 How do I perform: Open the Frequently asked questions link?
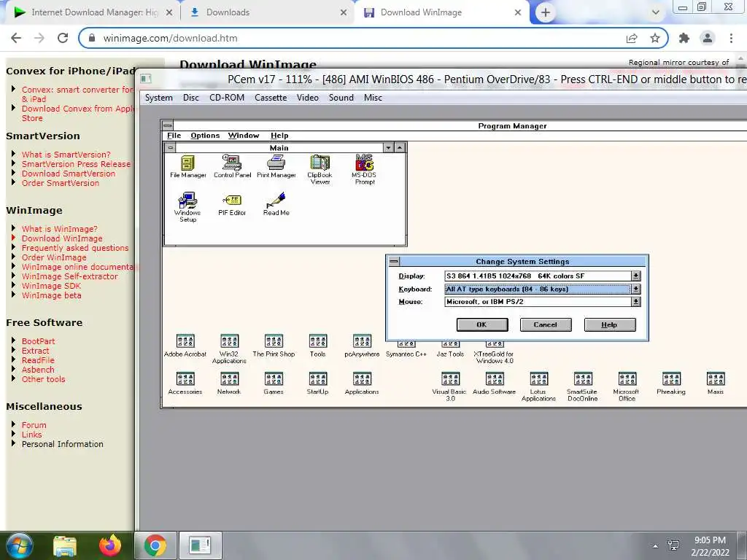pos(75,248)
